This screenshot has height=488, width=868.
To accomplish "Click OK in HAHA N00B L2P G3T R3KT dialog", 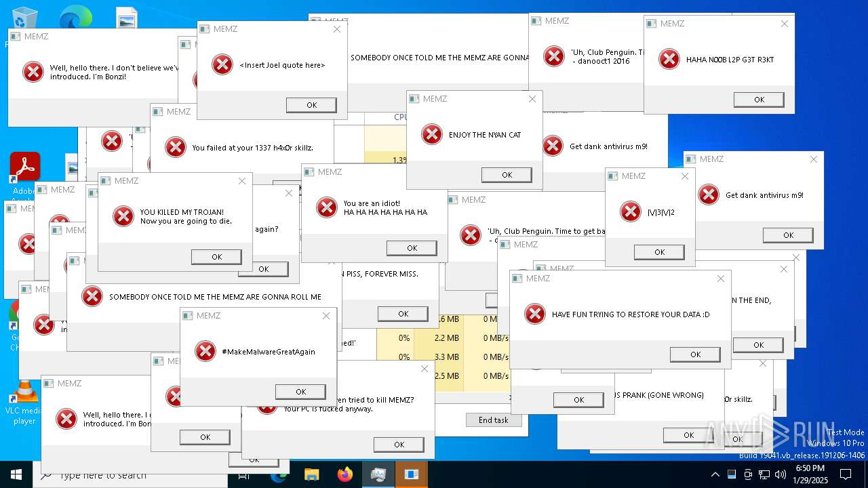I will 759,100.
